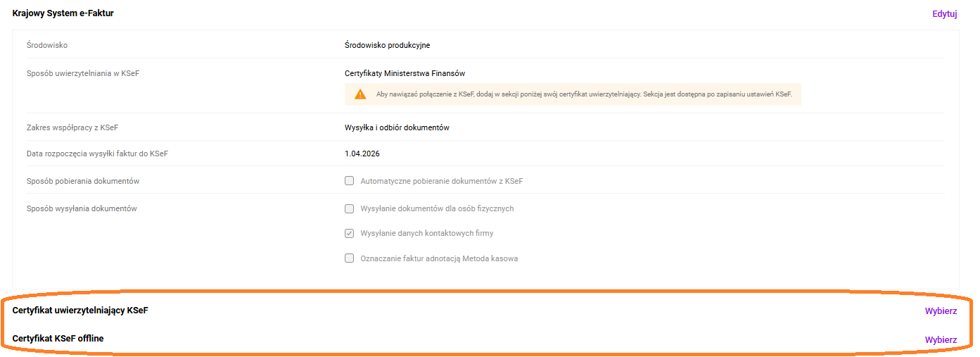
Task: Click the Certyfikaty Ministerstwa Finansów value
Action: [x=405, y=73]
